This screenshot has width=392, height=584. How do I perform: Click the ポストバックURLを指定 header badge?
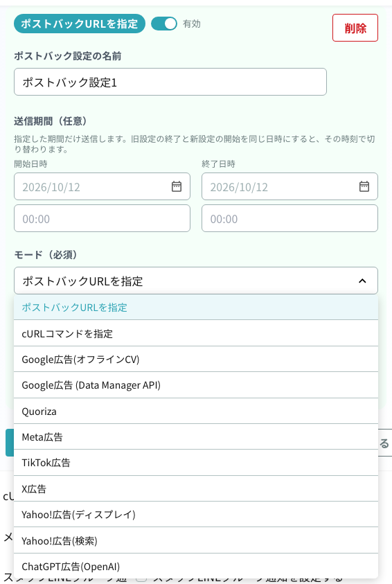coord(79,24)
